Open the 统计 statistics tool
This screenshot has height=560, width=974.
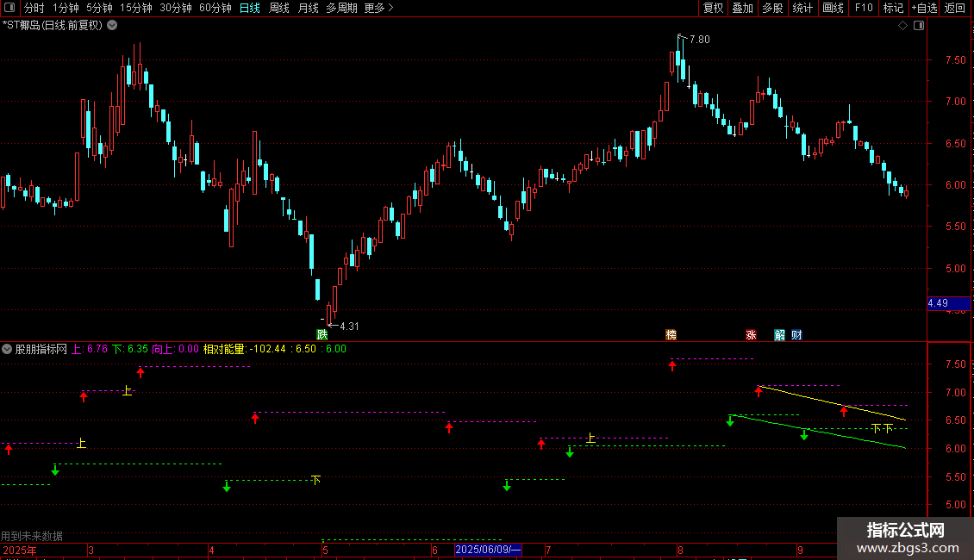(802, 8)
